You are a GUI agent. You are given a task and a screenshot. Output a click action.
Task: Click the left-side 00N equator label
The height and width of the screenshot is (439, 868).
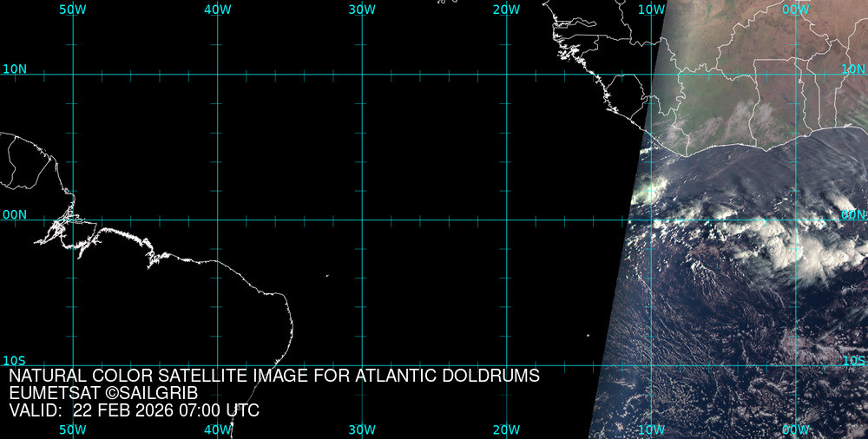pyautogui.click(x=14, y=214)
